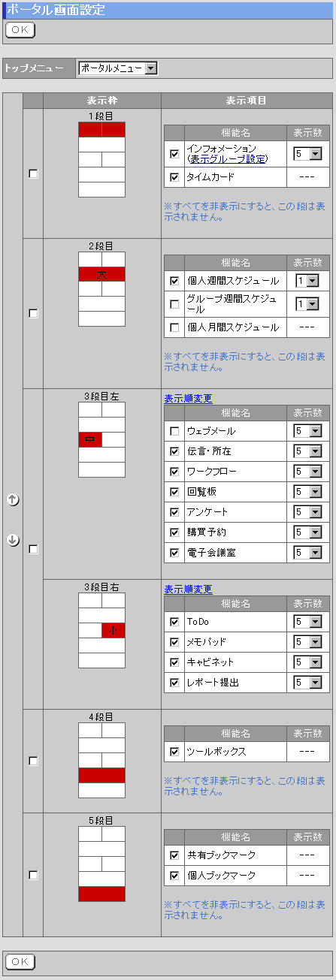Viewport: 336px width, 980px height.
Task: Expand the 回覧板 display count dropdown
Action: pyautogui.click(x=307, y=491)
